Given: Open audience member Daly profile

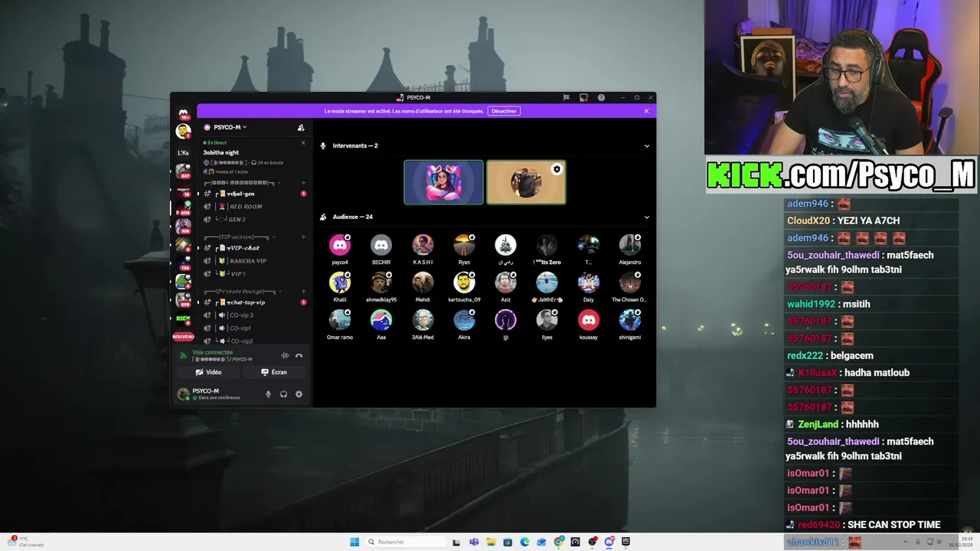Looking at the screenshot, I should pos(588,287).
